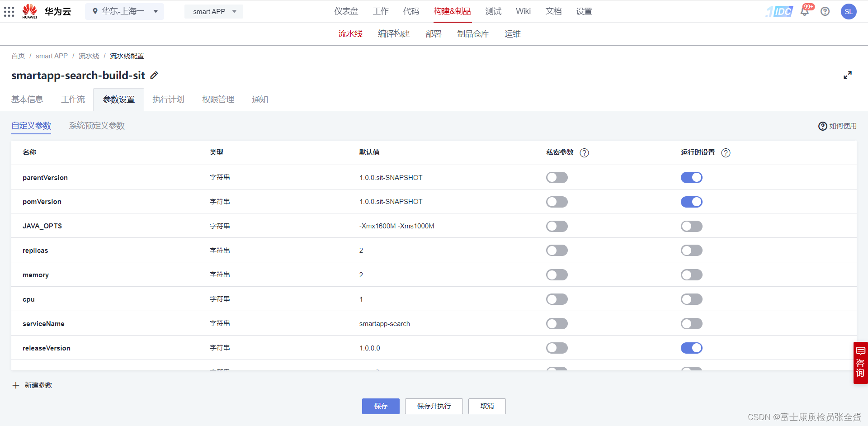Enable runtime setting for replicas
The width and height of the screenshot is (868, 426).
(691, 251)
